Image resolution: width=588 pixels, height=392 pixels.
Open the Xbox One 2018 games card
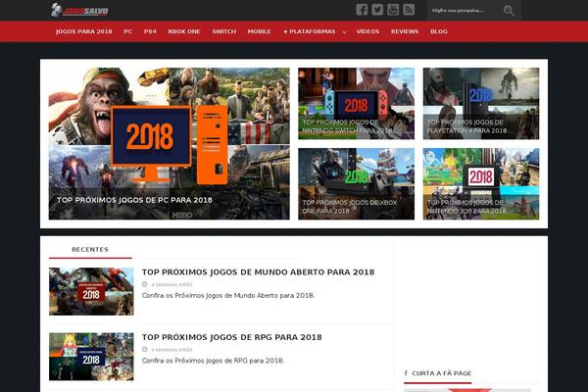(x=357, y=184)
